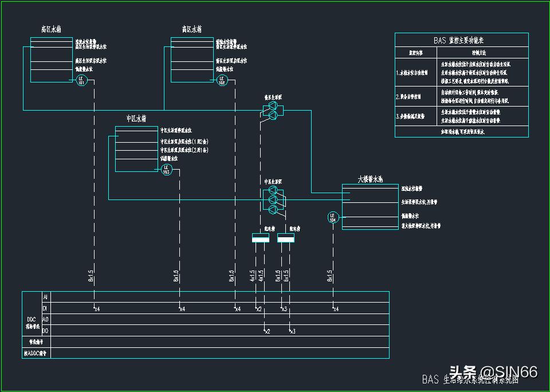
Task: Select the LE 104 level sensor symbol
Action: (x=333, y=217)
